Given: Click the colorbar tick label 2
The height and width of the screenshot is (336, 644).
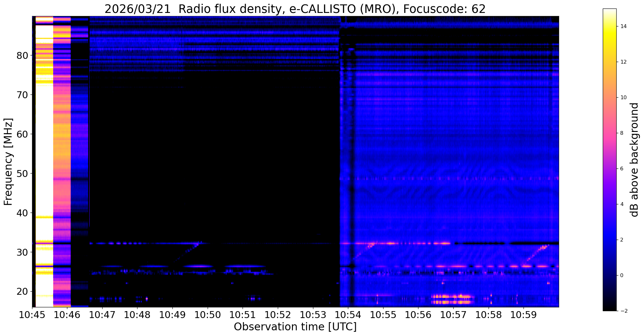Looking at the screenshot, I should pos(621,240).
